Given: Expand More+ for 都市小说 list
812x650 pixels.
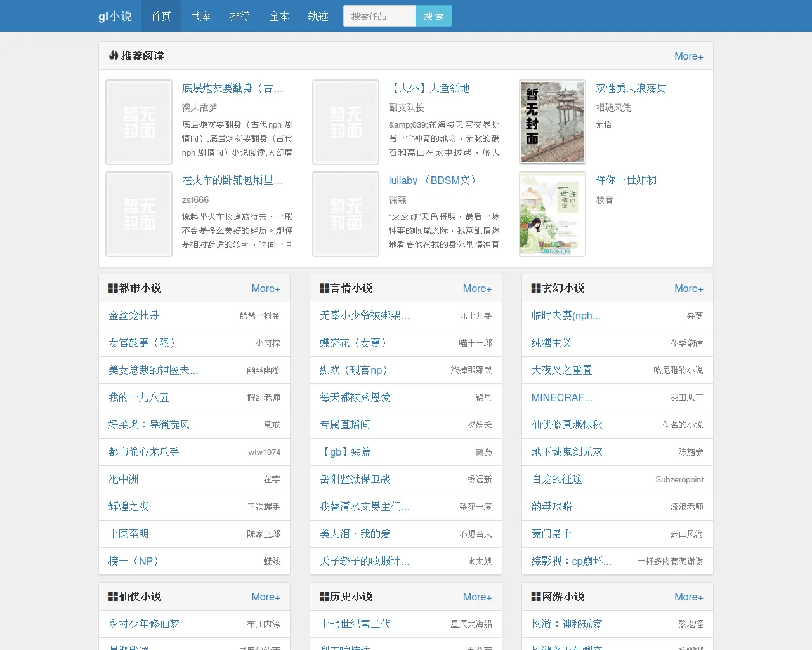Looking at the screenshot, I should click(x=266, y=288).
